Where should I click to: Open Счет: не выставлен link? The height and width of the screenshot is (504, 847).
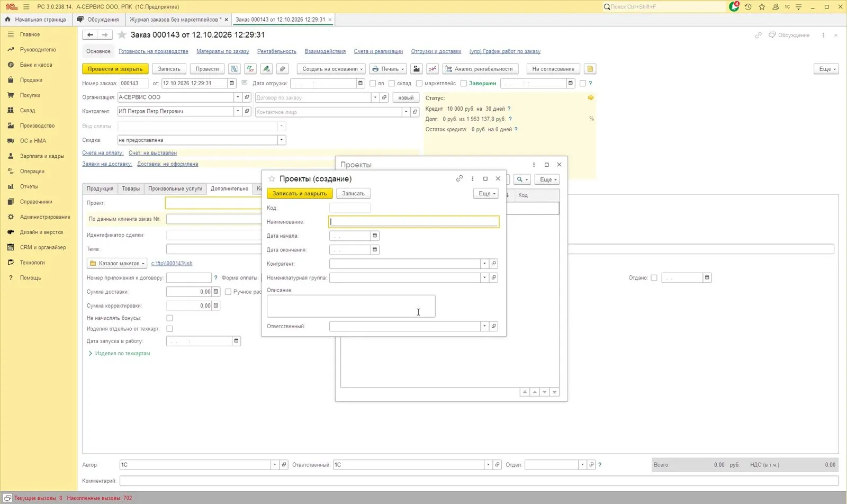coord(152,153)
